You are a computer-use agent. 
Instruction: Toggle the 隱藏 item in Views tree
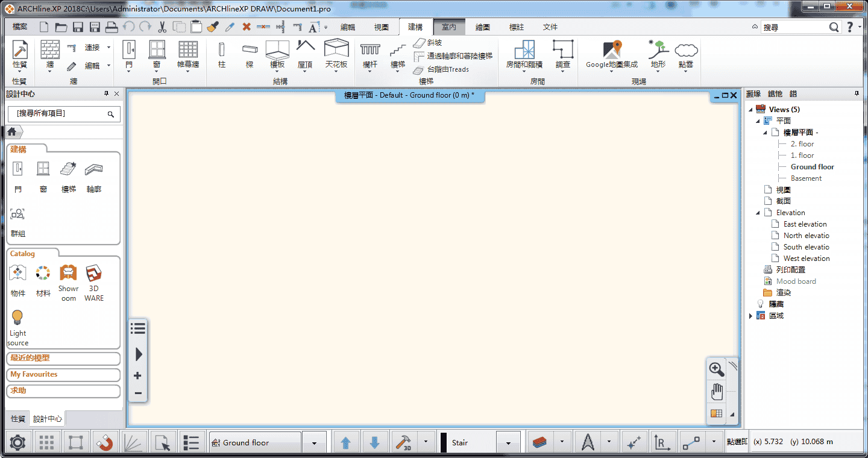(777, 304)
